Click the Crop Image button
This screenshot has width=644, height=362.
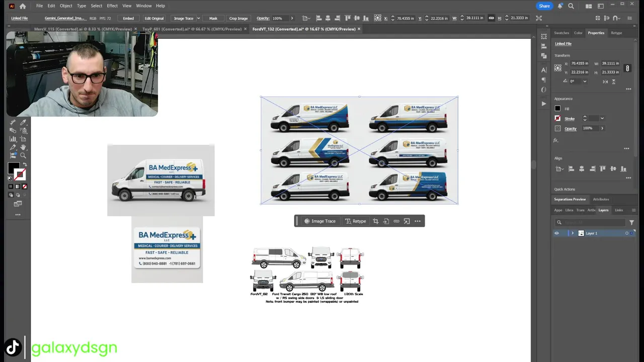pos(238,18)
